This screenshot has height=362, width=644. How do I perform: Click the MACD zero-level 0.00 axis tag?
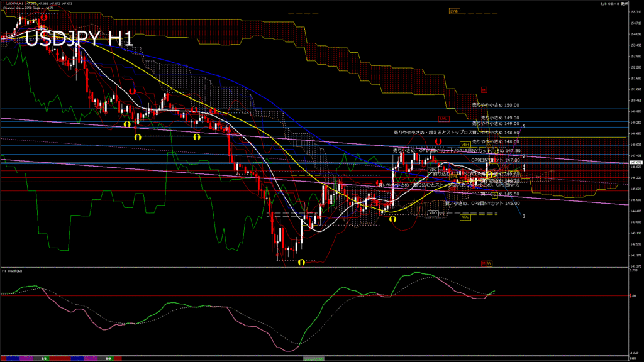click(633, 295)
